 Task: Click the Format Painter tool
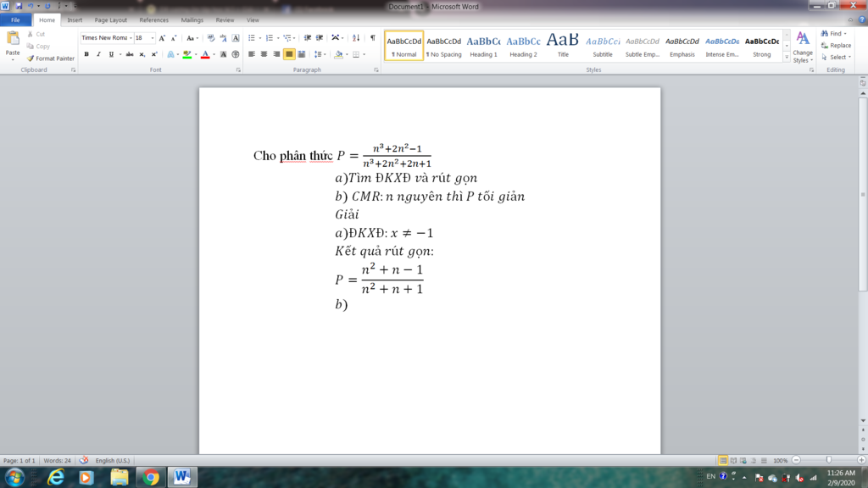50,58
